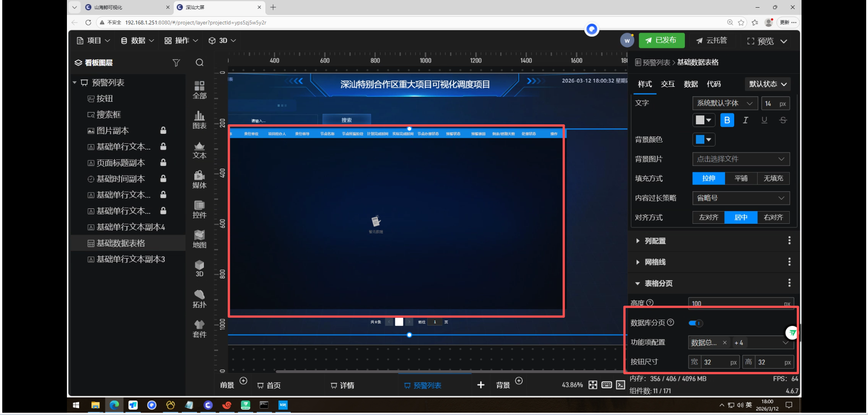Image resolution: width=868 pixels, height=415 pixels.
Task: Open the 媒体 media components icon
Action: 199,179
